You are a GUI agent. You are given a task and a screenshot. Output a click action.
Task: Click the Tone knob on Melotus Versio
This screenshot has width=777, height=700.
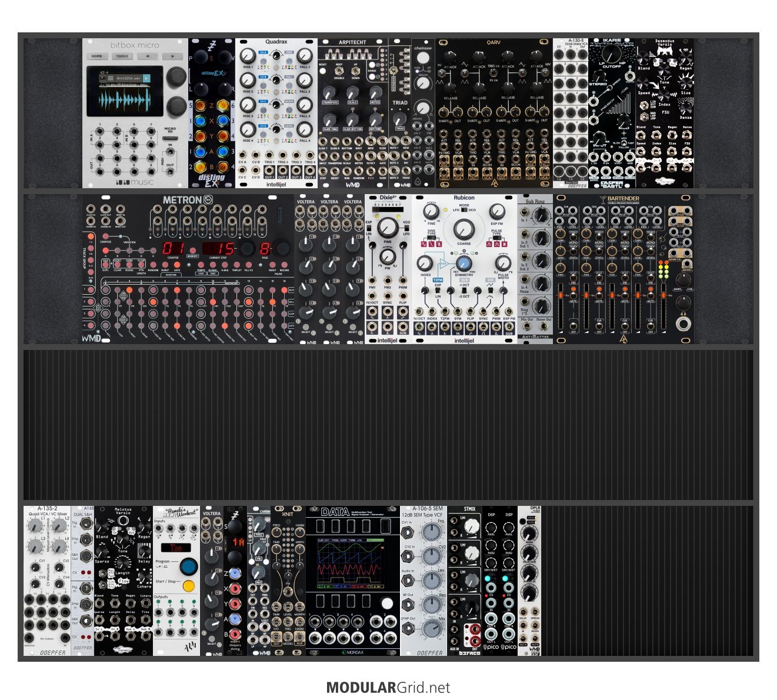[122, 539]
